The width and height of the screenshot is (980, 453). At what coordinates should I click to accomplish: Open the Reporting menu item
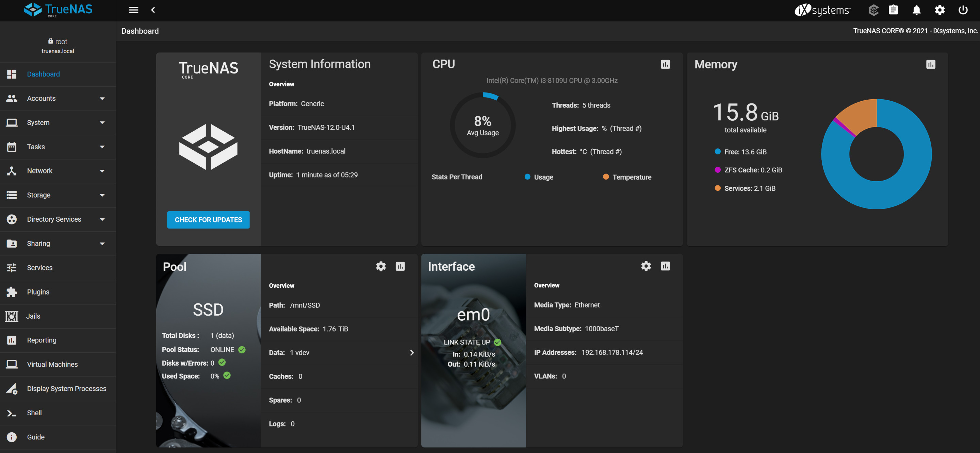click(x=58, y=340)
